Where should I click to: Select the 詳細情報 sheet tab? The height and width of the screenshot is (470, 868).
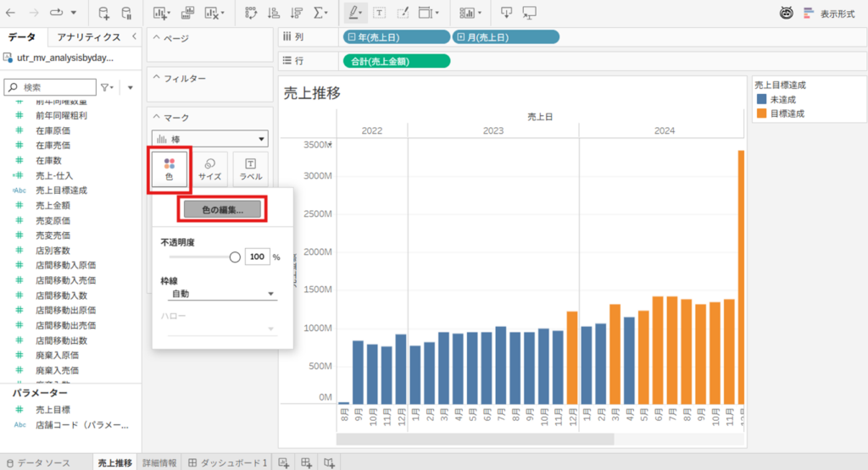[x=159, y=463]
